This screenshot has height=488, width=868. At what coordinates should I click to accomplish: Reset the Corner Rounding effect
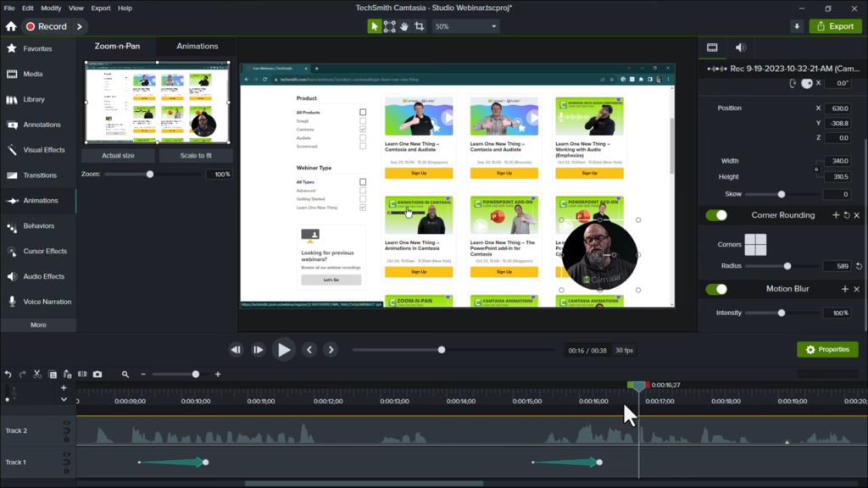pos(847,215)
